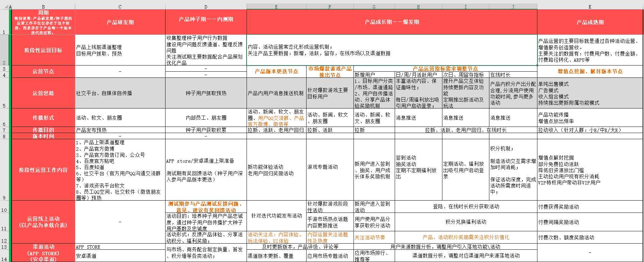The width and height of the screenshot is (644, 262).
Task: Select the orange 关注活动节奏 cell
Action: pyautogui.click(x=374, y=237)
